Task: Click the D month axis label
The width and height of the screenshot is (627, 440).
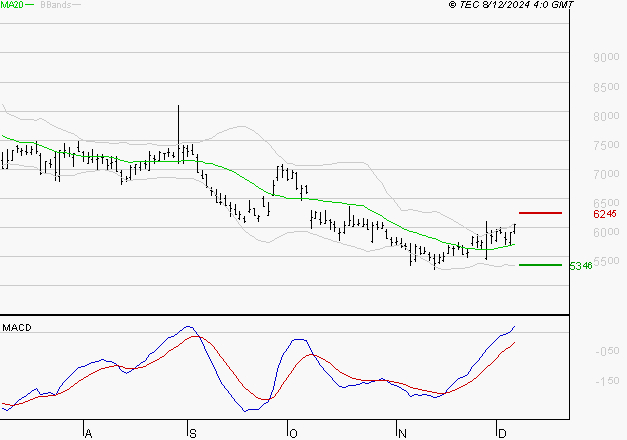Action: pyautogui.click(x=502, y=434)
